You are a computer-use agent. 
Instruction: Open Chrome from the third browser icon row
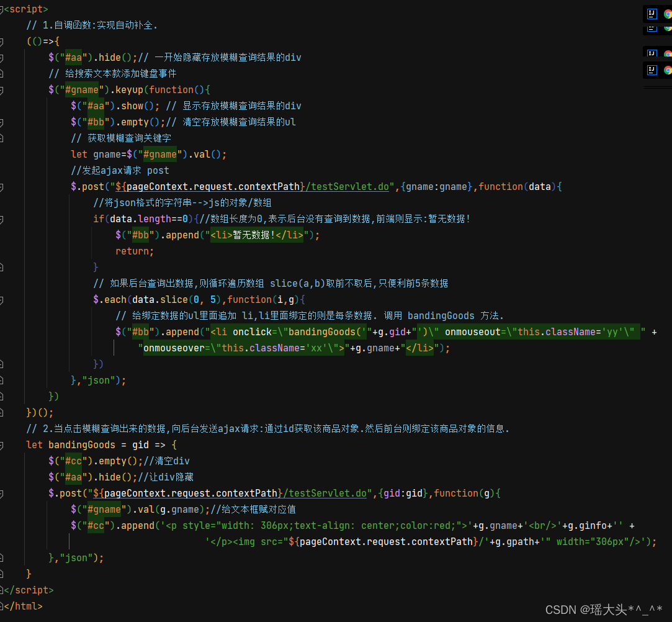[x=668, y=53]
